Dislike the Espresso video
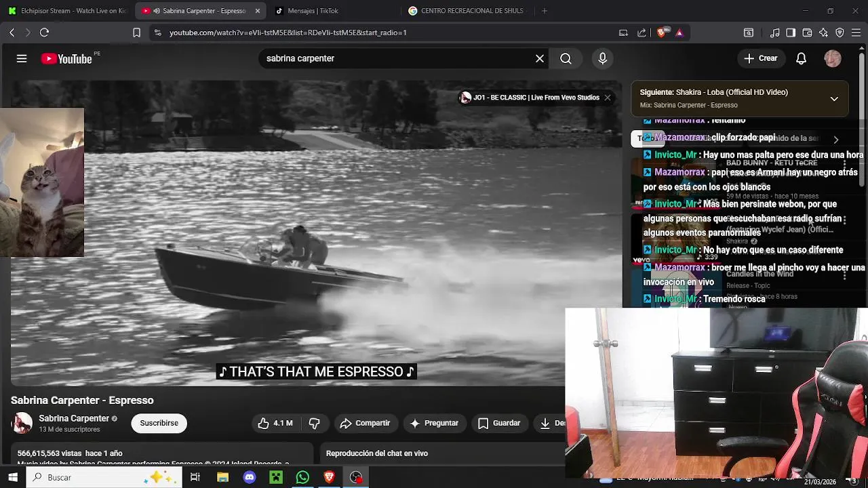 (x=315, y=423)
